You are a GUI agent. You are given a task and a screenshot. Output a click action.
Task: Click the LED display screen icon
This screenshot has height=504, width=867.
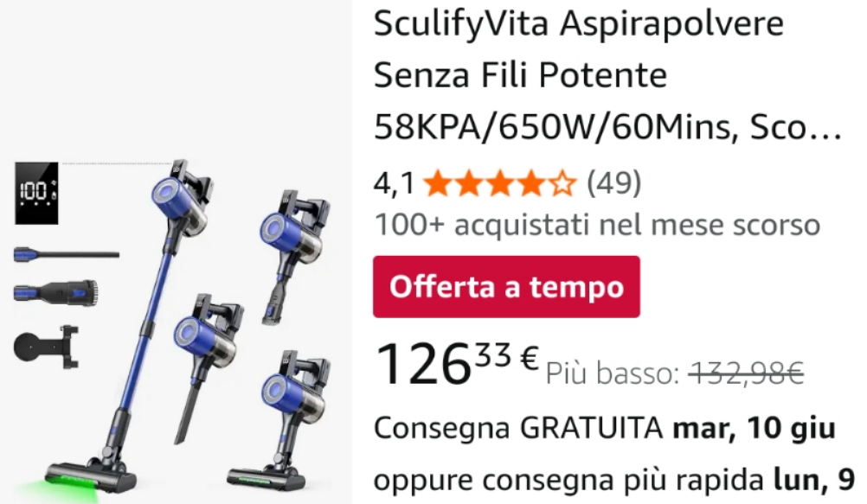pyautogui.click(x=36, y=193)
